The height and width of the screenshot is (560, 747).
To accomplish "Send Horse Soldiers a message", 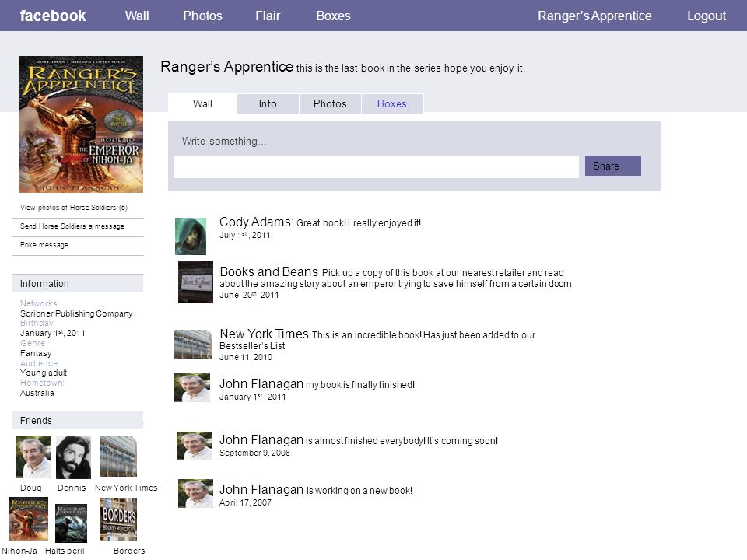I will pos(72,226).
